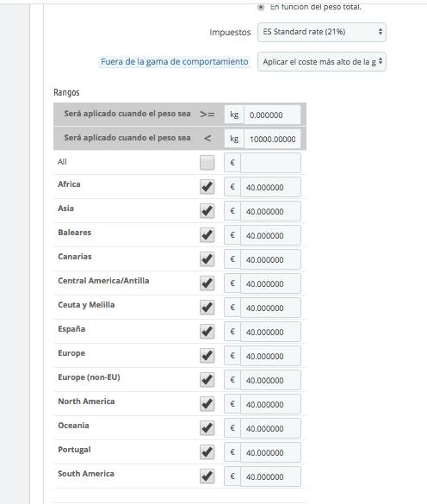
Task: Click the maximum weight field showing 10000.00000
Action: click(272, 139)
